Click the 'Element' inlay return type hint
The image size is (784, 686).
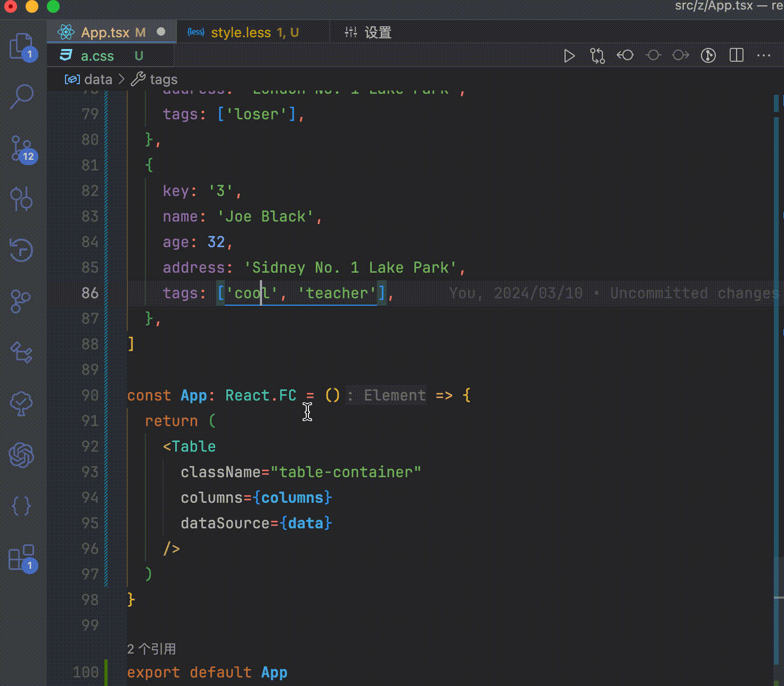[395, 395]
